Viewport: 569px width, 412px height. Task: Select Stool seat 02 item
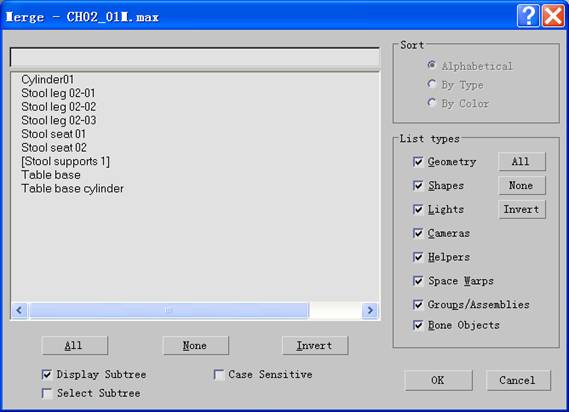tap(54, 148)
